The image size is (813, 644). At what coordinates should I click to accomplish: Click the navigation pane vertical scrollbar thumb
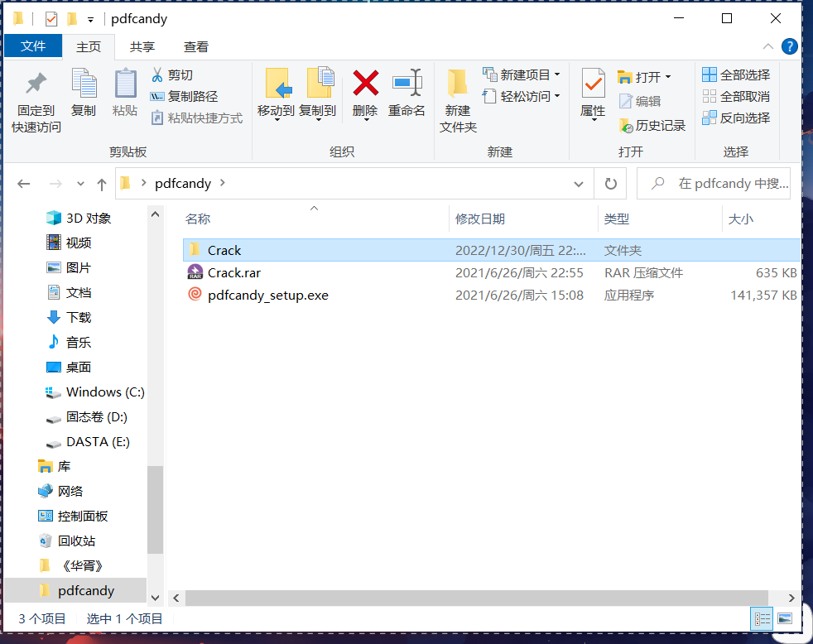(155, 510)
